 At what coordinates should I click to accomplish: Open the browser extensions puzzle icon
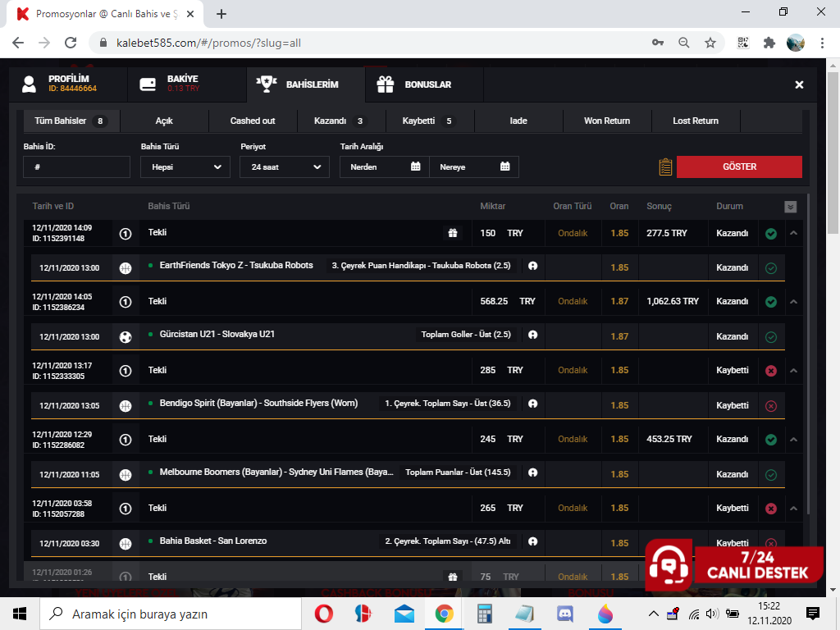point(769,43)
